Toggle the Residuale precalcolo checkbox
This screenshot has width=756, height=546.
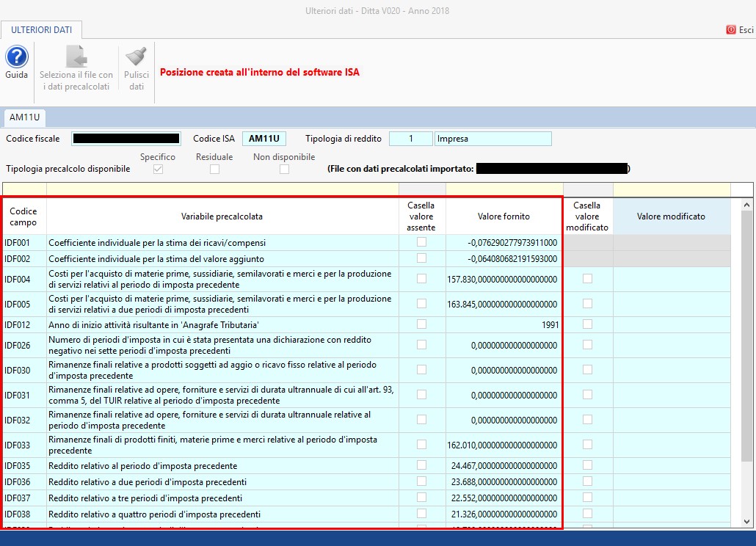214,169
